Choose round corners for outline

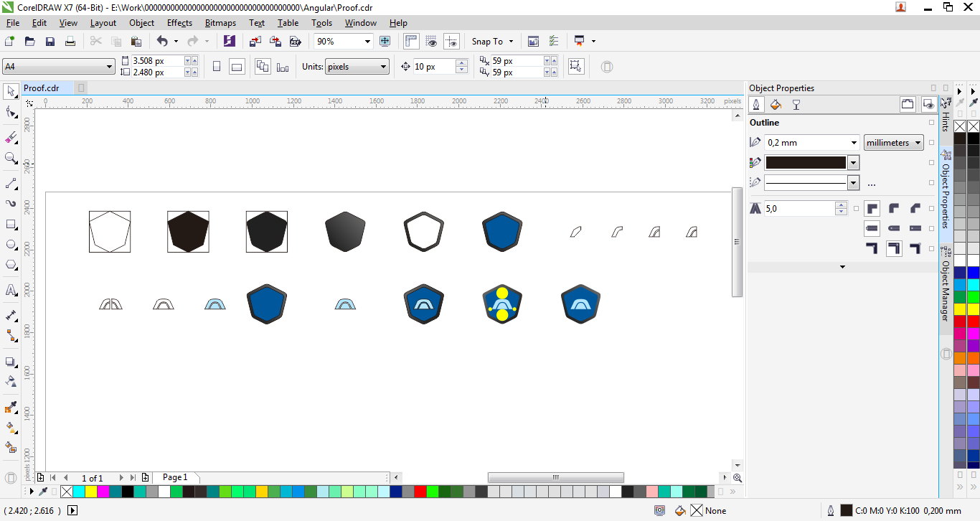[894, 209]
